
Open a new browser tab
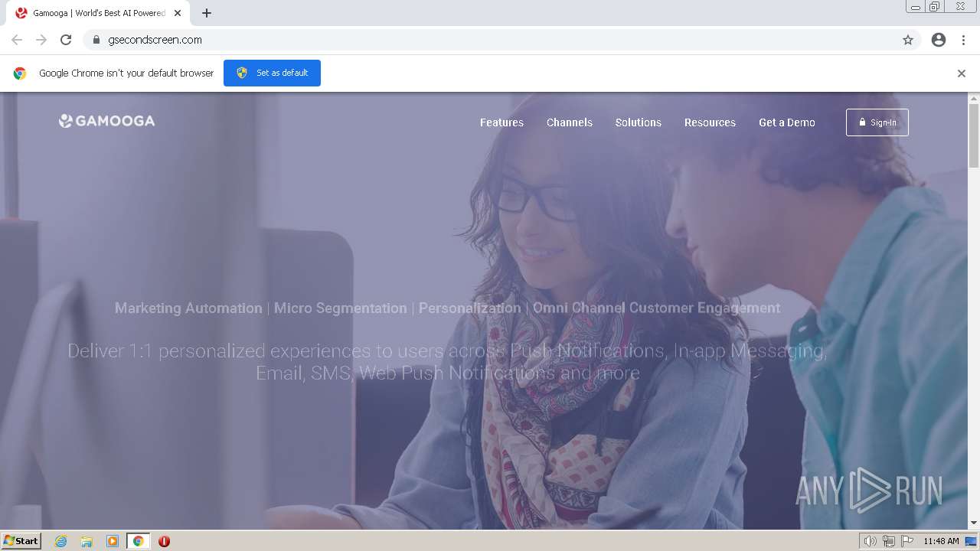[207, 13]
